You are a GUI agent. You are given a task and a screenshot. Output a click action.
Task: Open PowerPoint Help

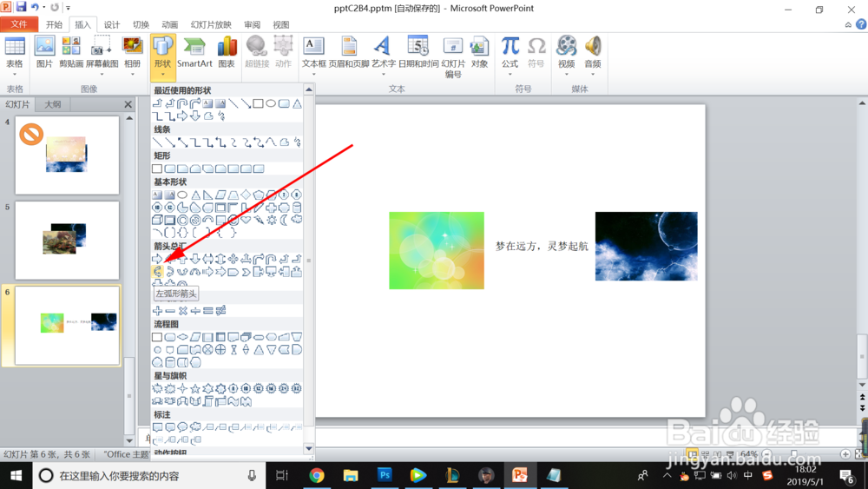coord(861,24)
